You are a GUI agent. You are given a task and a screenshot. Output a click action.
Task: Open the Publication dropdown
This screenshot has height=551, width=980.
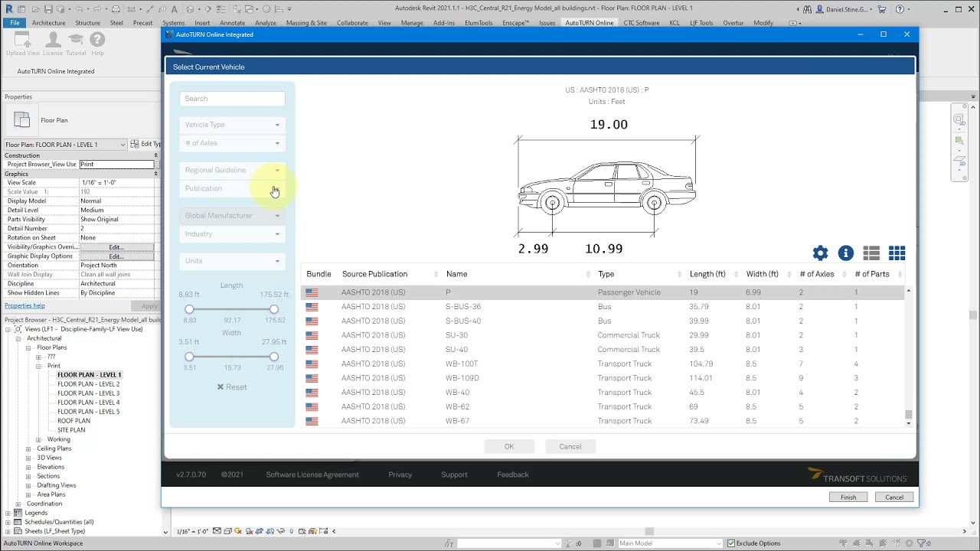tap(232, 188)
